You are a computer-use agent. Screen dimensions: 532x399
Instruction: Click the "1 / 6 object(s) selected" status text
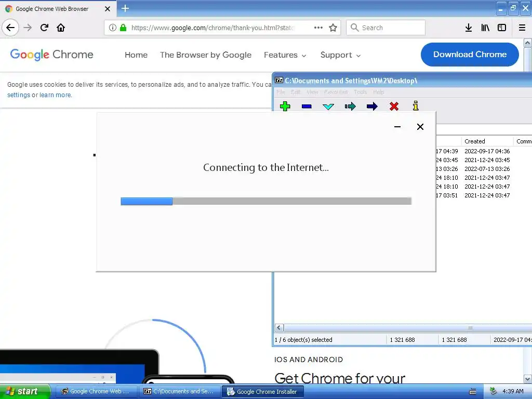303,340
